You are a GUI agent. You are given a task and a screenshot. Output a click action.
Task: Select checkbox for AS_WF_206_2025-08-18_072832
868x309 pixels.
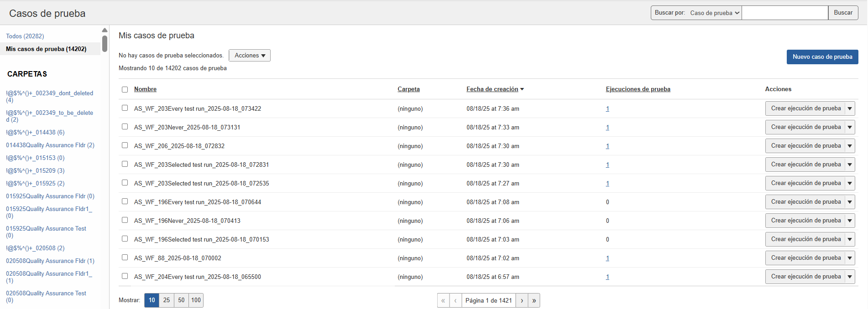pos(125,145)
